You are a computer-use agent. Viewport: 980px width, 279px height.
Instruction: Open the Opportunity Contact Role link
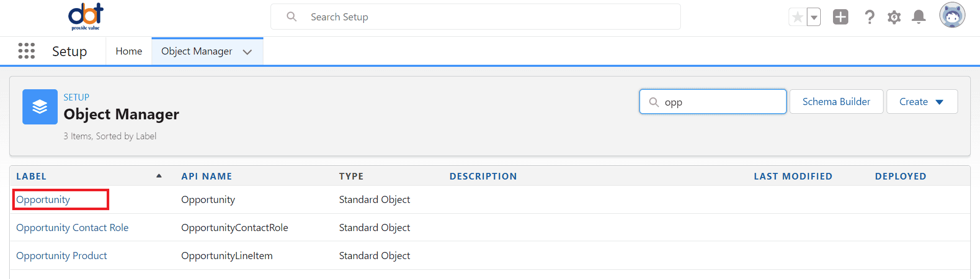[72, 227]
